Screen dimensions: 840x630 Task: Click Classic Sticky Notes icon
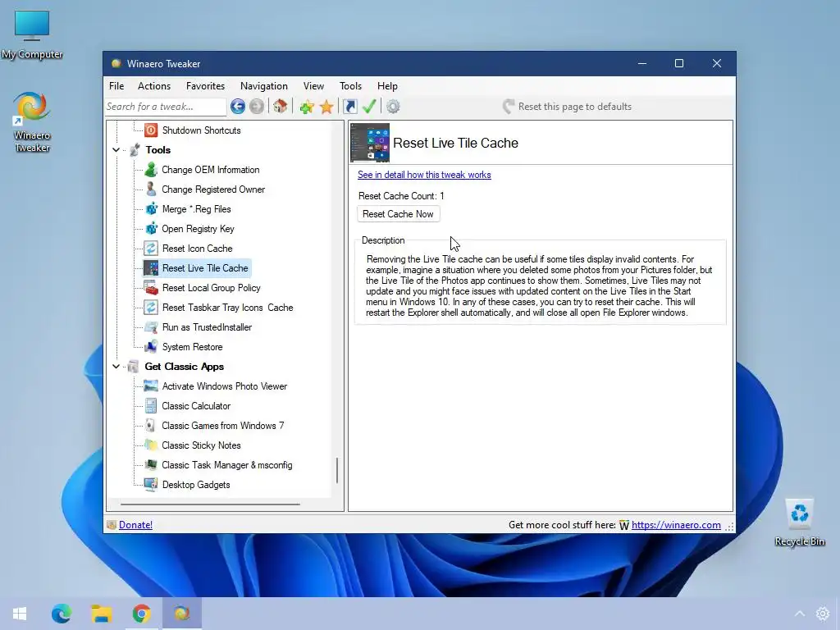pos(151,445)
